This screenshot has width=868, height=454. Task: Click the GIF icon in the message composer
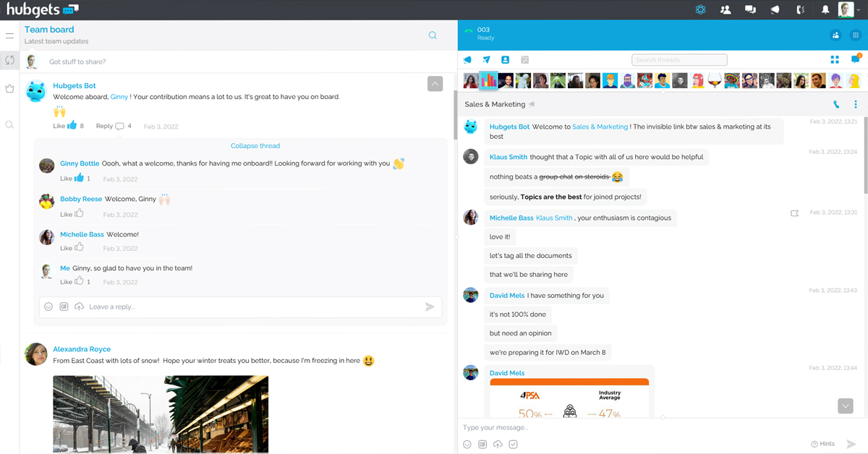pos(482,444)
